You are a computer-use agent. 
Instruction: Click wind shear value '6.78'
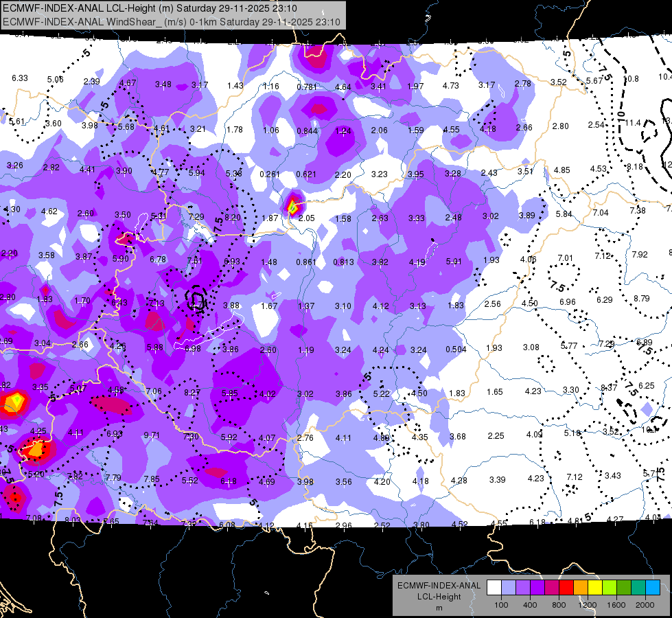pos(158,259)
